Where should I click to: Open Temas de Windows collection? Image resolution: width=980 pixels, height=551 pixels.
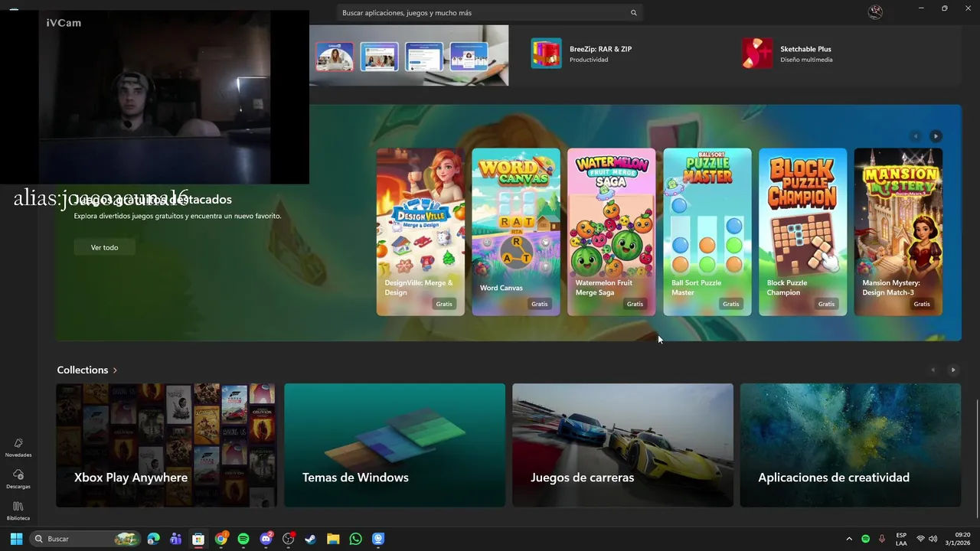(394, 445)
